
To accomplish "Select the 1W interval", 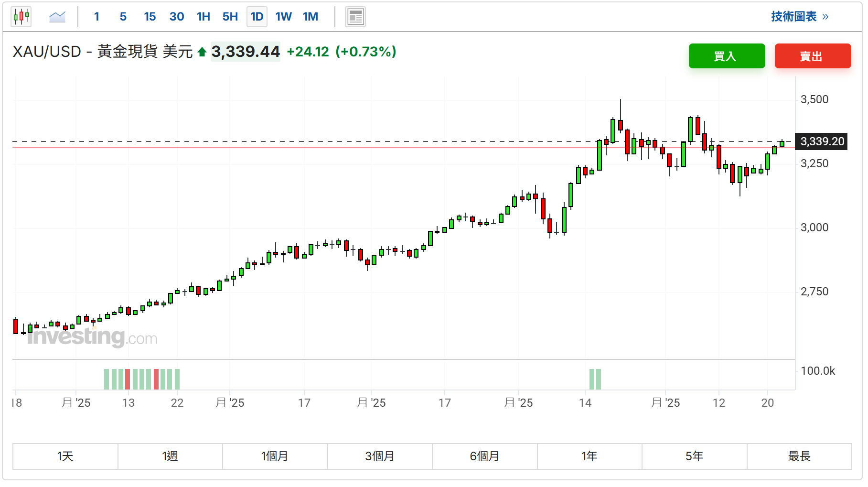I will [x=284, y=17].
